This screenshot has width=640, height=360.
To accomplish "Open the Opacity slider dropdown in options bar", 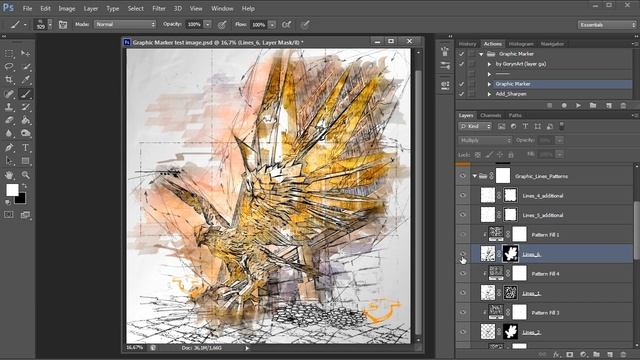I will tap(207, 25).
